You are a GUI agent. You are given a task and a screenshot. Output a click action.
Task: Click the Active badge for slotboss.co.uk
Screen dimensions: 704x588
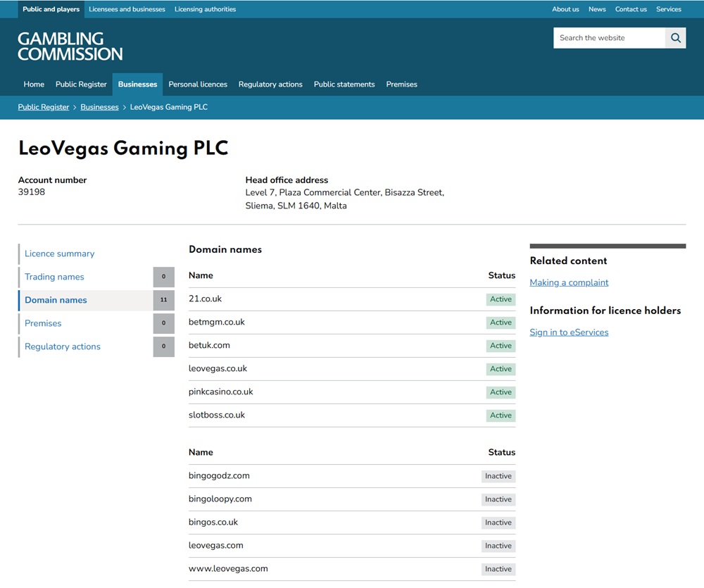(501, 415)
